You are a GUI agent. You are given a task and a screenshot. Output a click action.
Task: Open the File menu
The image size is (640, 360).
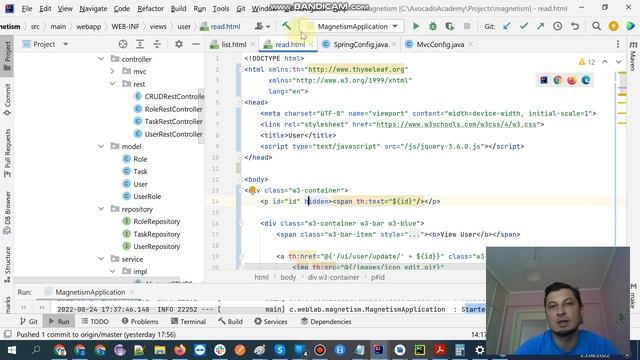(x=27, y=8)
